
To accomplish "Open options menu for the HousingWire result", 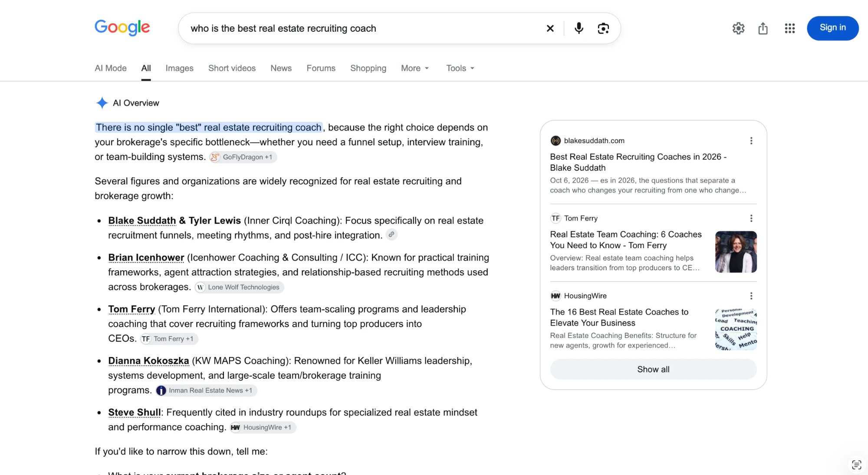I will [x=751, y=296].
